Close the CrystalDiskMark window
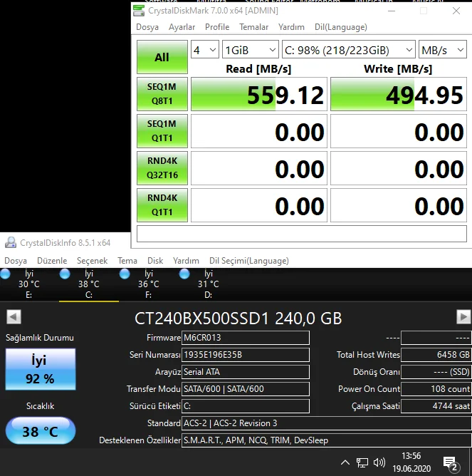Viewport: 472px width, 476px height. tap(456, 11)
